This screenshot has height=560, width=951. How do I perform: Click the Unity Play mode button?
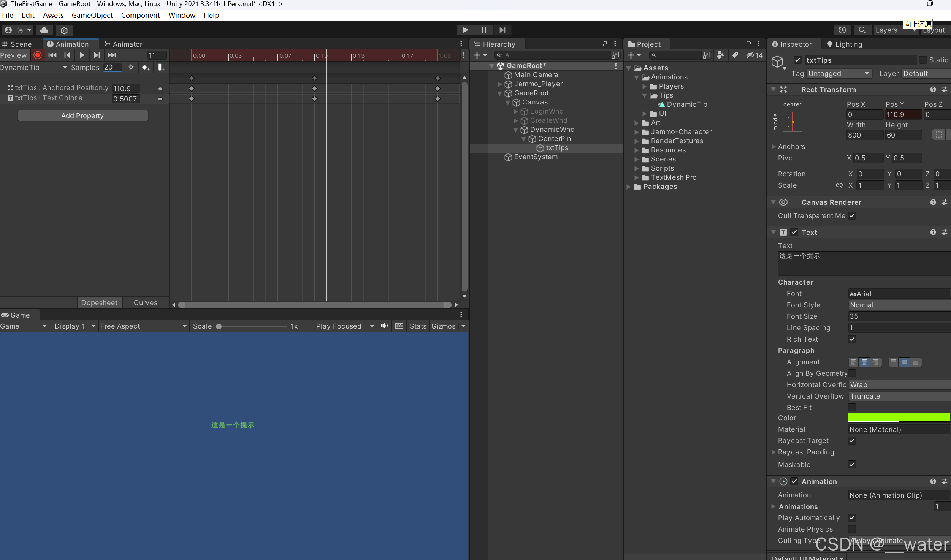tap(465, 30)
